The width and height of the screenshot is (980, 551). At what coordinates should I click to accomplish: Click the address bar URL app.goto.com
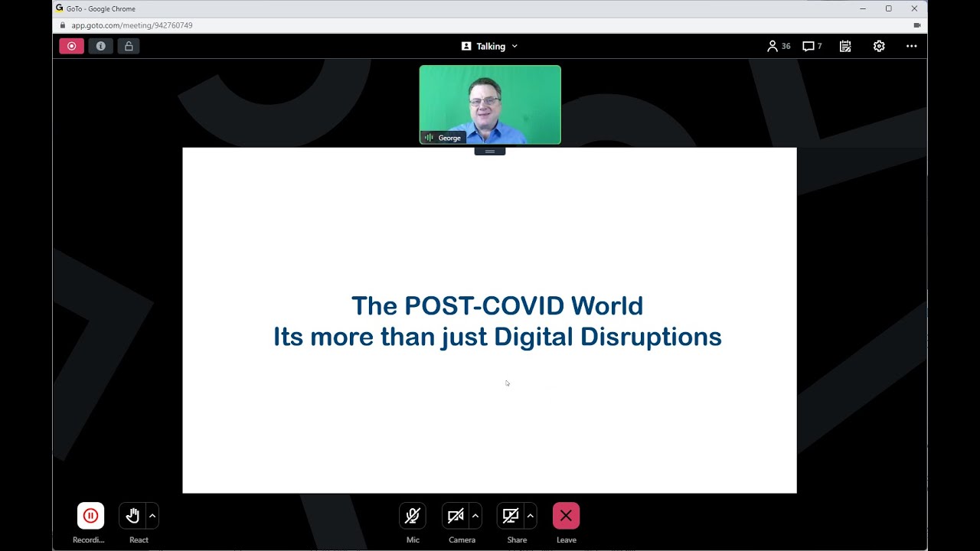point(132,25)
